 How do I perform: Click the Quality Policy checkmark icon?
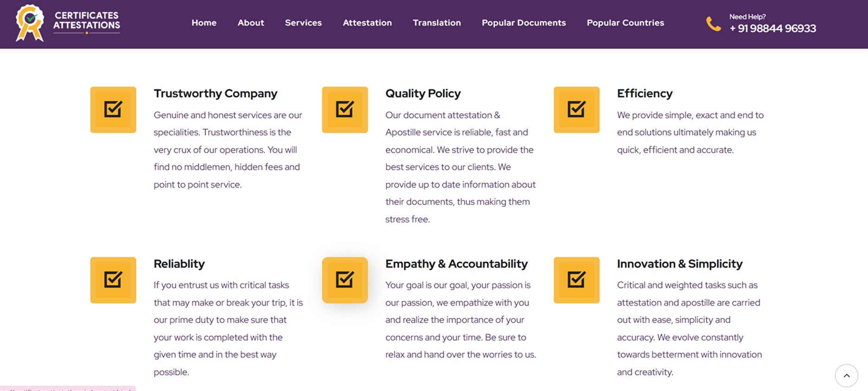tap(345, 110)
